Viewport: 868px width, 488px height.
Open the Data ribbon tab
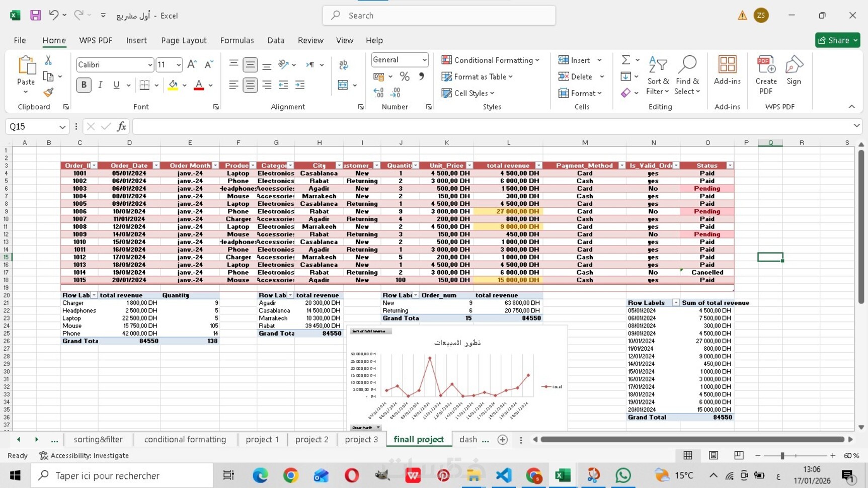click(276, 40)
